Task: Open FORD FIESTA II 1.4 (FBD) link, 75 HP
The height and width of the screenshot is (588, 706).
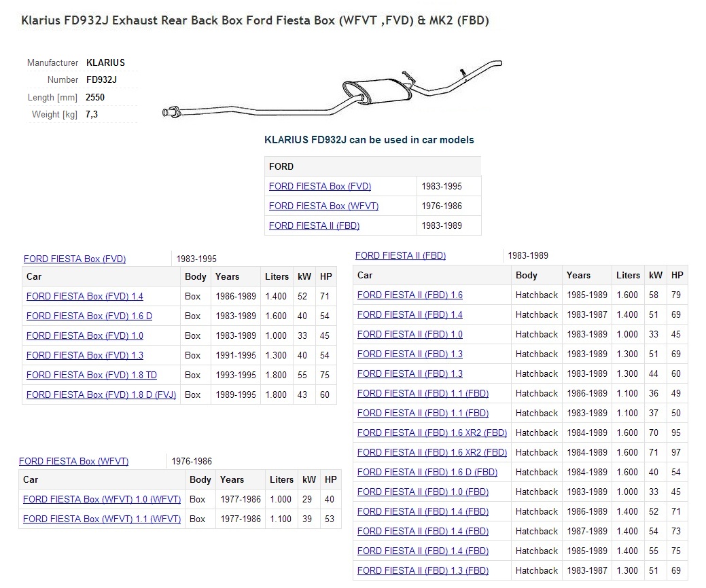Action: (423, 551)
